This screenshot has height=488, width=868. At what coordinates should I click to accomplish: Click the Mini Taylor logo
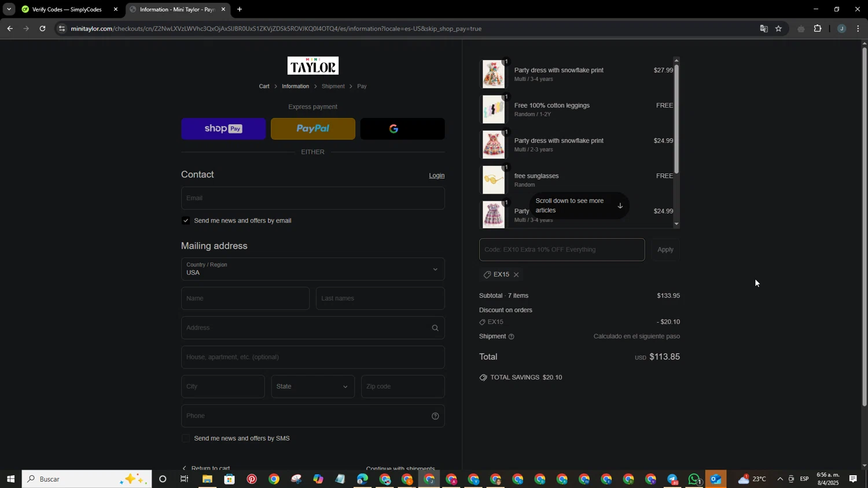coord(313,66)
